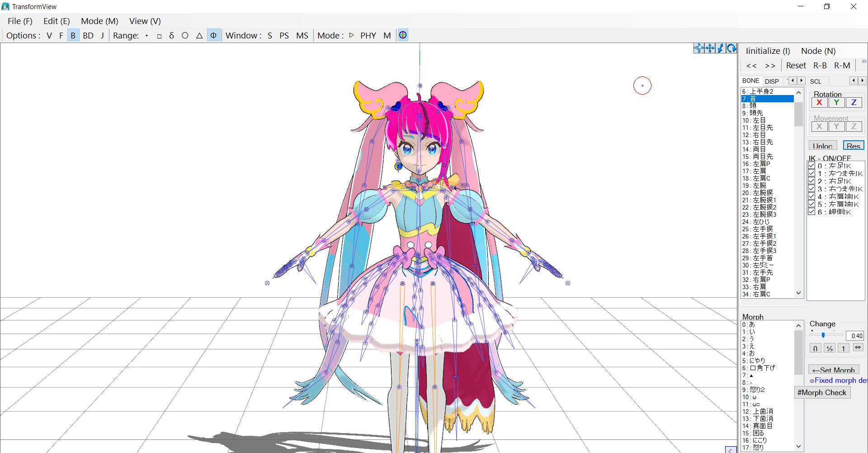Open the Mode (M) menu
The width and height of the screenshot is (868, 453).
pos(99,21)
